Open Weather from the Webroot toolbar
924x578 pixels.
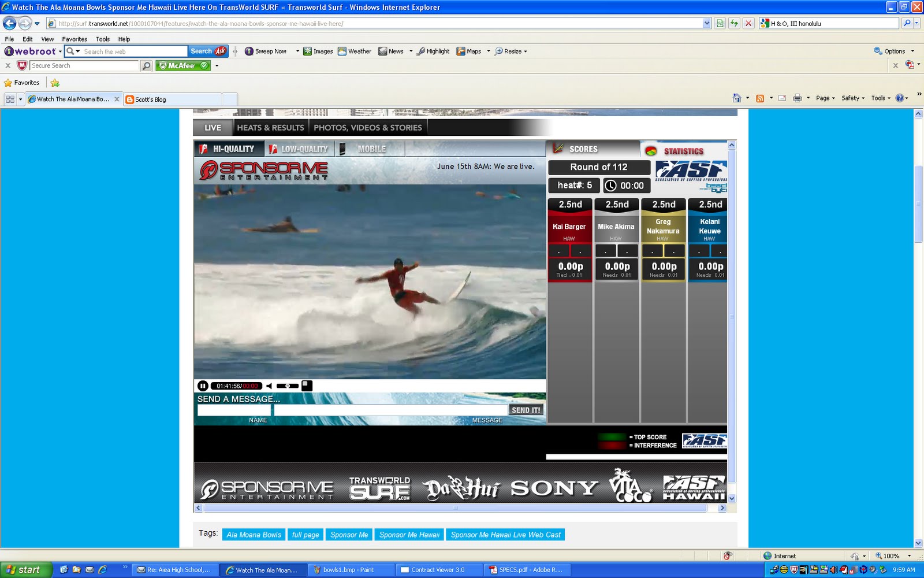point(355,51)
